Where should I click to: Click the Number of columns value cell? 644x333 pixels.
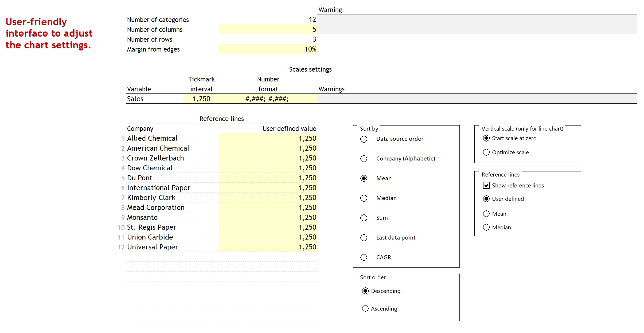268,29
